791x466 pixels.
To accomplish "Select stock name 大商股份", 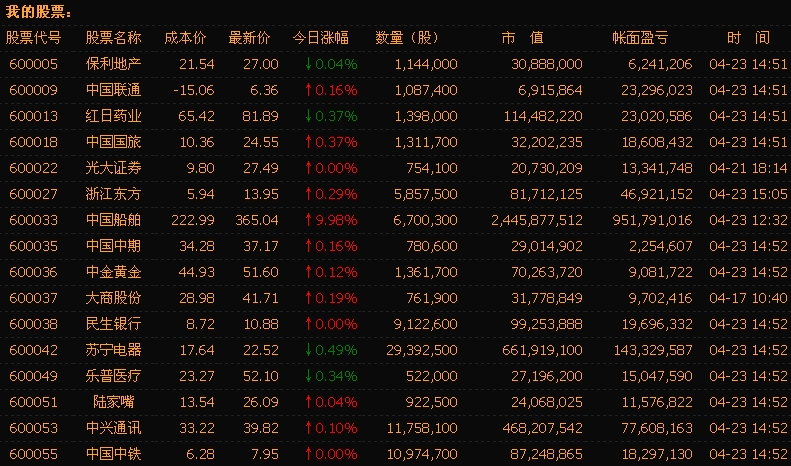I will pos(114,298).
